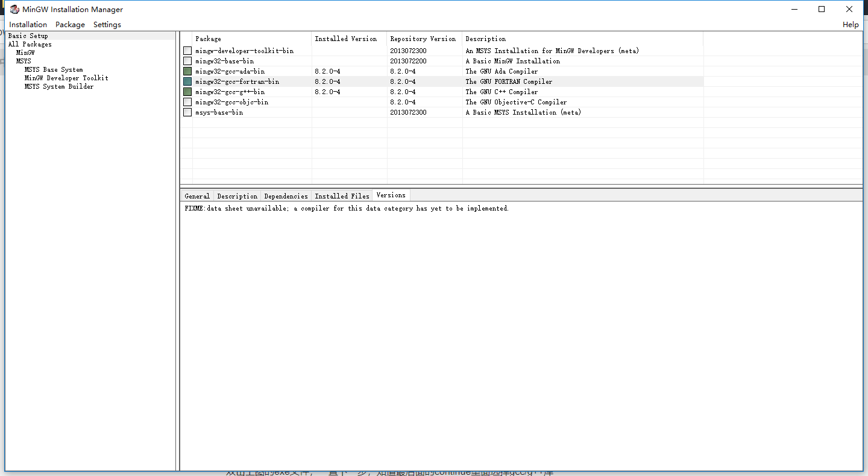Screen dimensions: 868x476
Task: Close the MinGW Installation Manager window
Action: (849, 9)
